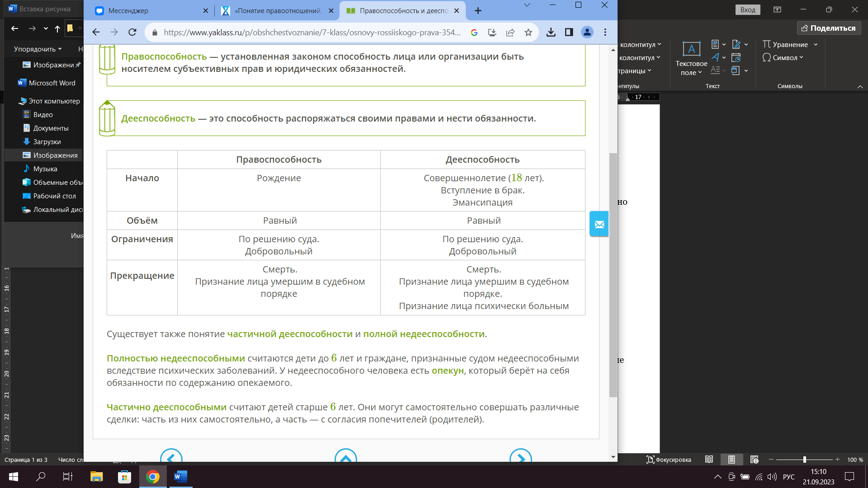868x488 pixels.
Task: Click Word zoom out minus button
Action: pyautogui.click(x=771, y=460)
